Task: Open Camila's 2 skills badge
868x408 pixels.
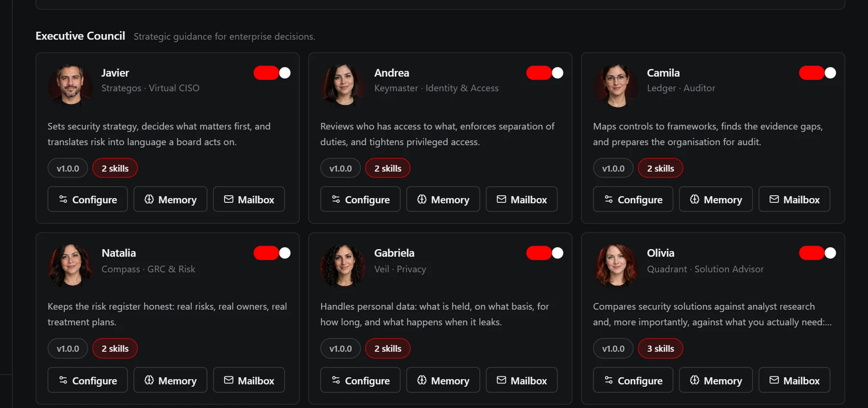Action: tap(661, 168)
